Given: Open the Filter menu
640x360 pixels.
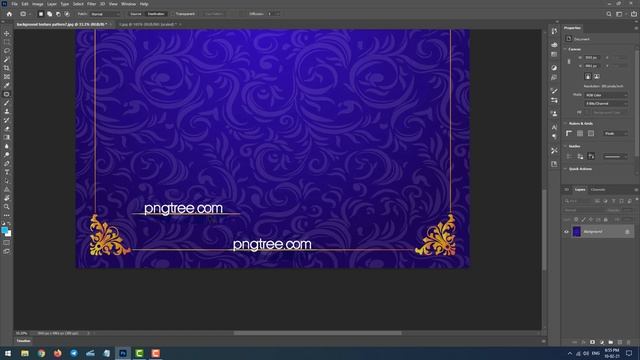Looking at the screenshot, I should click(x=91, y=4).
